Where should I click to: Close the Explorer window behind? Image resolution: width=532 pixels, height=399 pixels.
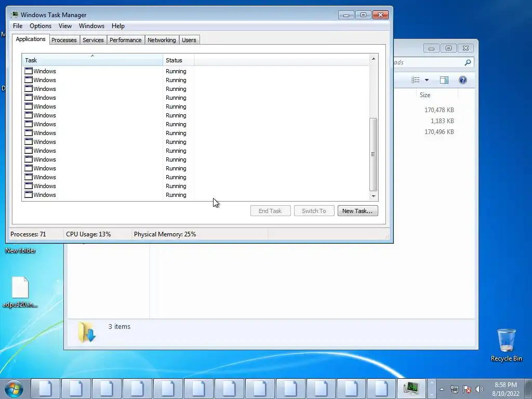pyautogui.click(x=465, y=48)
